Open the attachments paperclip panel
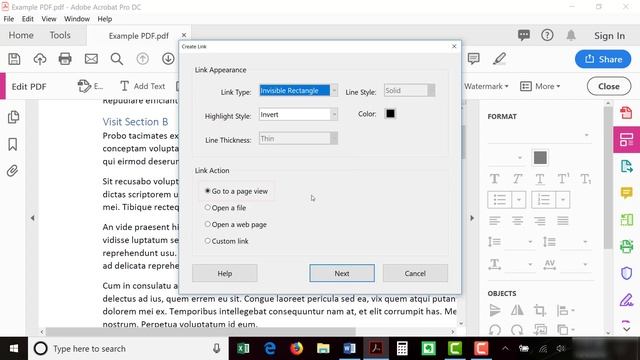 coord(12,171)
